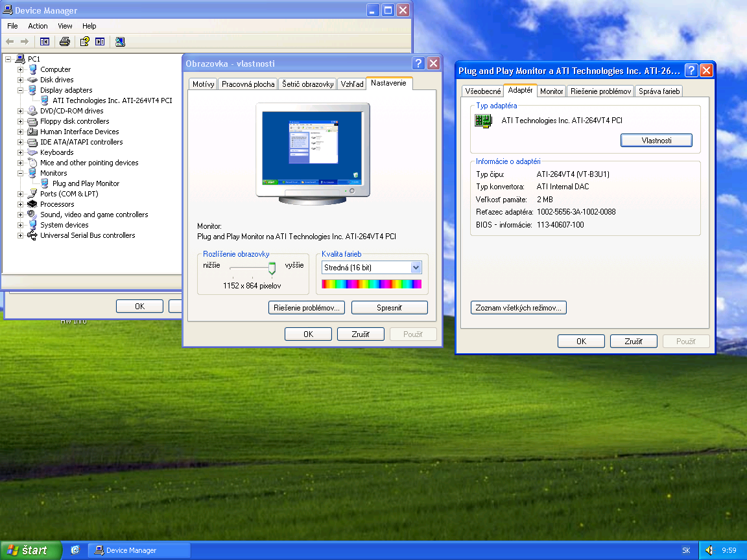Viewport: 747px width, 560px height.
Task: Select the Disk drives icon in tree
Action: [32, 80]
